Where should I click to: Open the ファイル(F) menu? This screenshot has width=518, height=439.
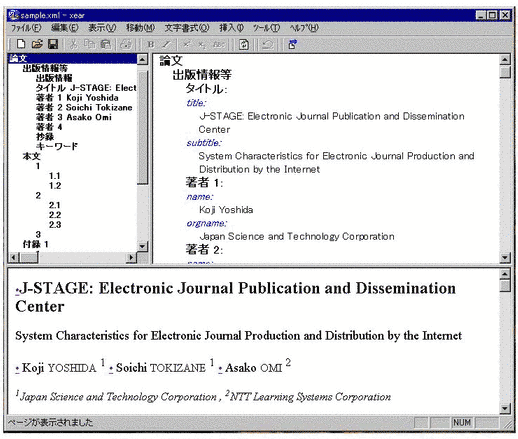coord(26,28)
